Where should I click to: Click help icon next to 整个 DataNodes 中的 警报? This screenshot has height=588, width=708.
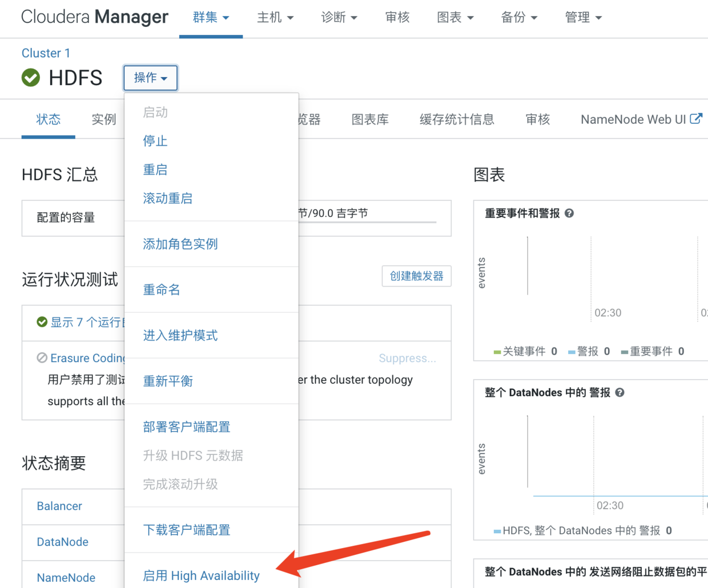pyautogui.click(x=620, y=392)
